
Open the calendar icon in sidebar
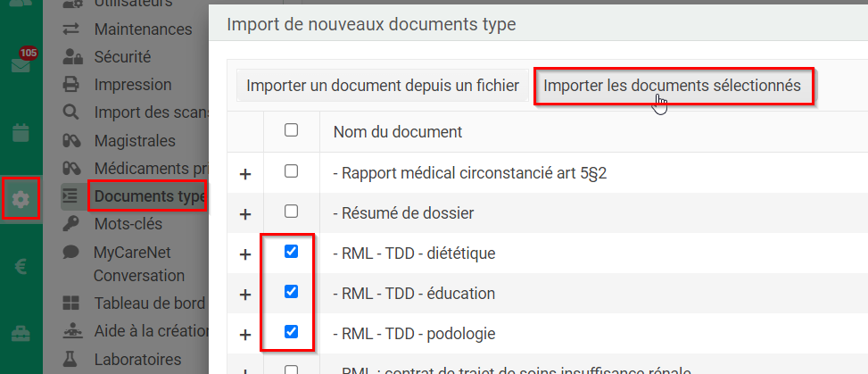click(21, 133)
